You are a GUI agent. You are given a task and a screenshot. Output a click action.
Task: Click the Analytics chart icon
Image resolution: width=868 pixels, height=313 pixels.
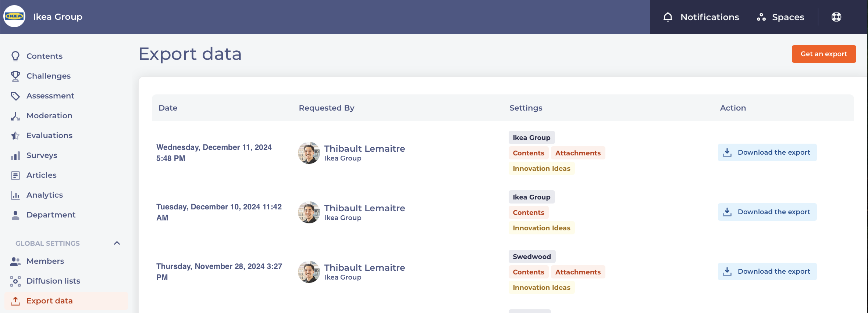tap(15, 195)
